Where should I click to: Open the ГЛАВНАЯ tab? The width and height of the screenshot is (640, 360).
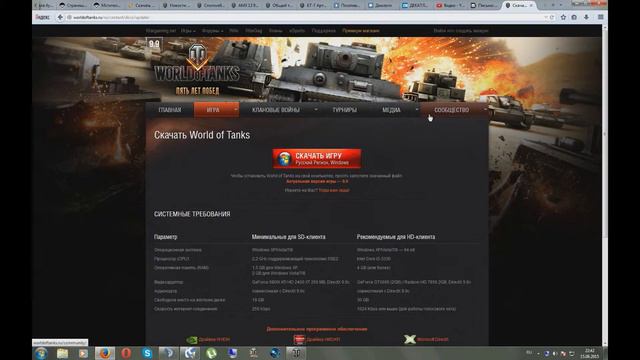170,110
